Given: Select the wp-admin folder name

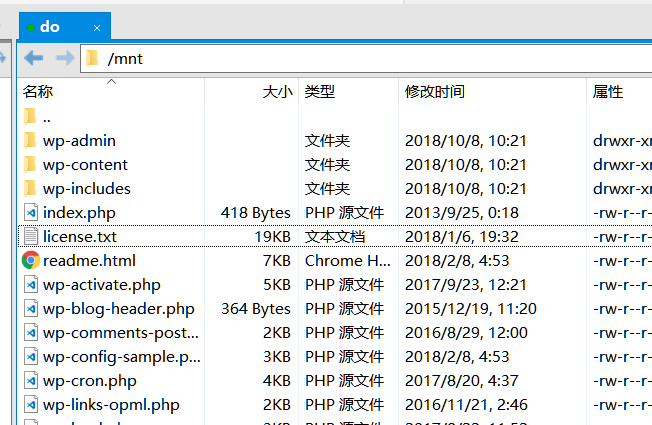Looking at the screenshot, I should point(79,141).
